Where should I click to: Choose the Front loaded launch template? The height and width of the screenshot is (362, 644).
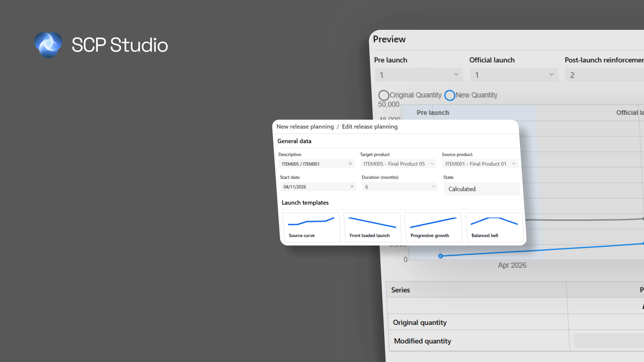[x=373, y=227]
